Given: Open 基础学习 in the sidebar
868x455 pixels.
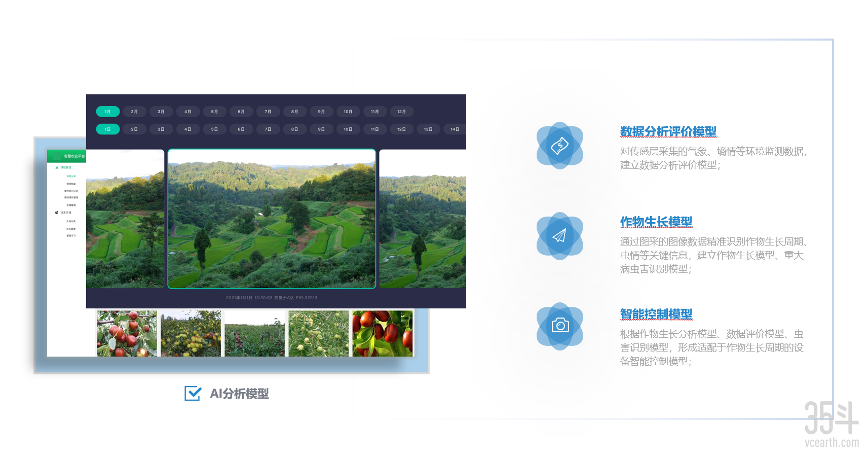Looking at the screenshot, I should click(x=71, y=236).
